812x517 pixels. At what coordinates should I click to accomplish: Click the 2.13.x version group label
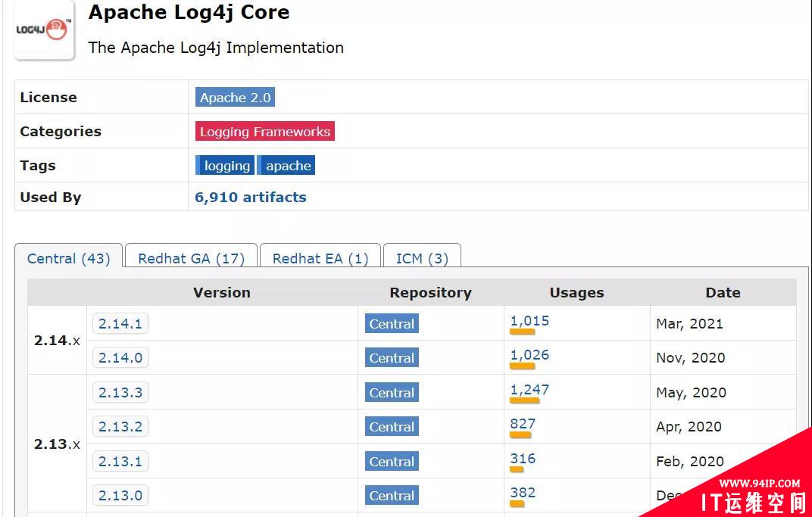pyautogui.click(x=57, y=444)
